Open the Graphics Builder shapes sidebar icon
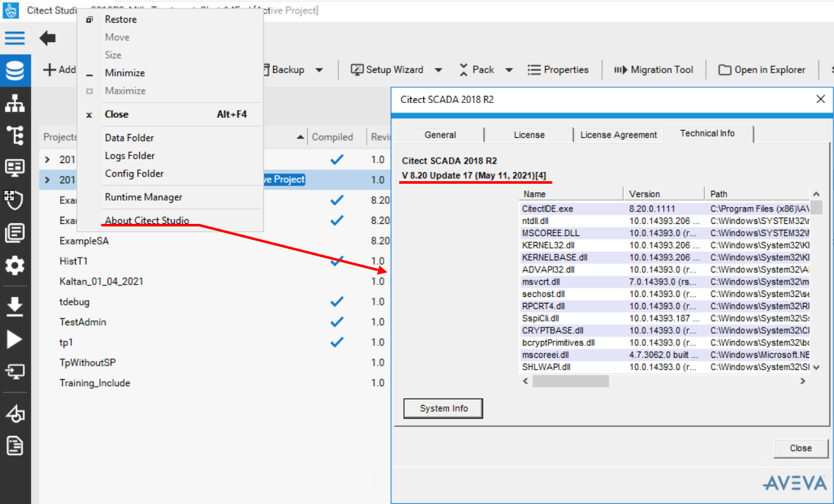 coord(15,413)
